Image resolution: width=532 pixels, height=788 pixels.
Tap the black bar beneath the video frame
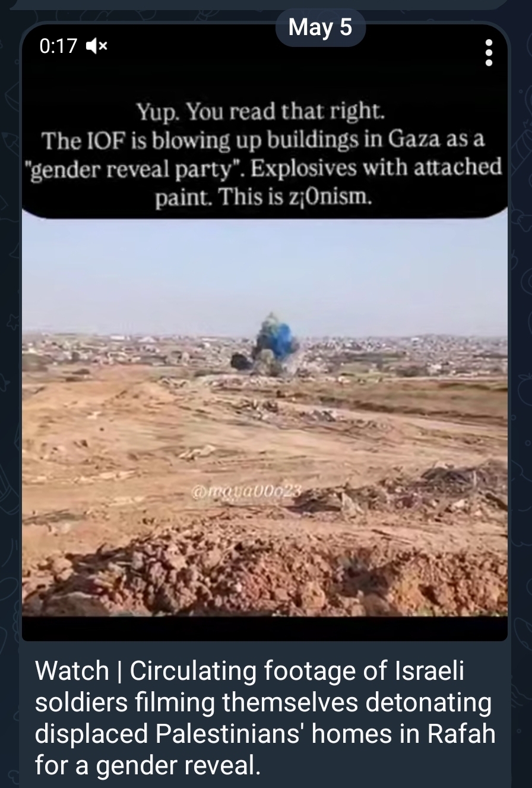coord(265,629)
